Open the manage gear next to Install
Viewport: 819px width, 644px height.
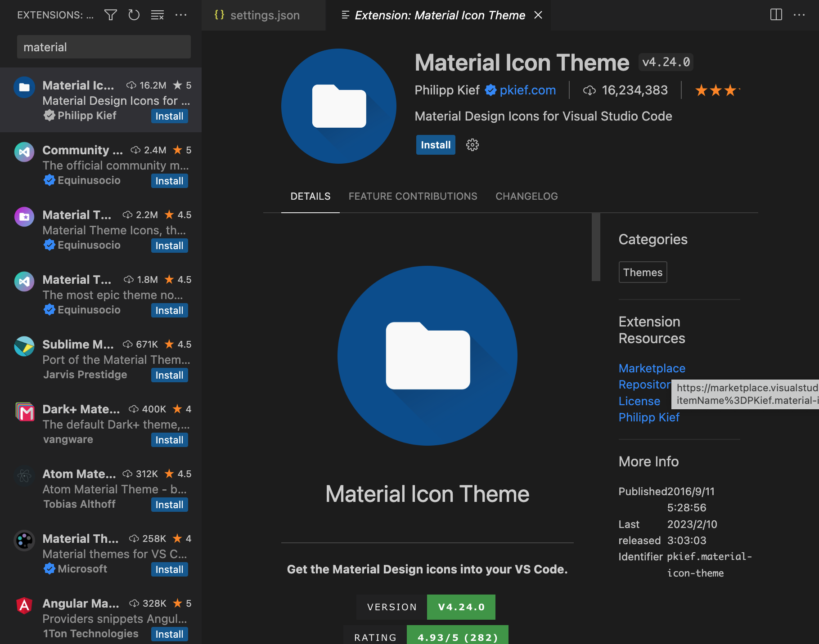pyautogui.click(x=472, y=145)
